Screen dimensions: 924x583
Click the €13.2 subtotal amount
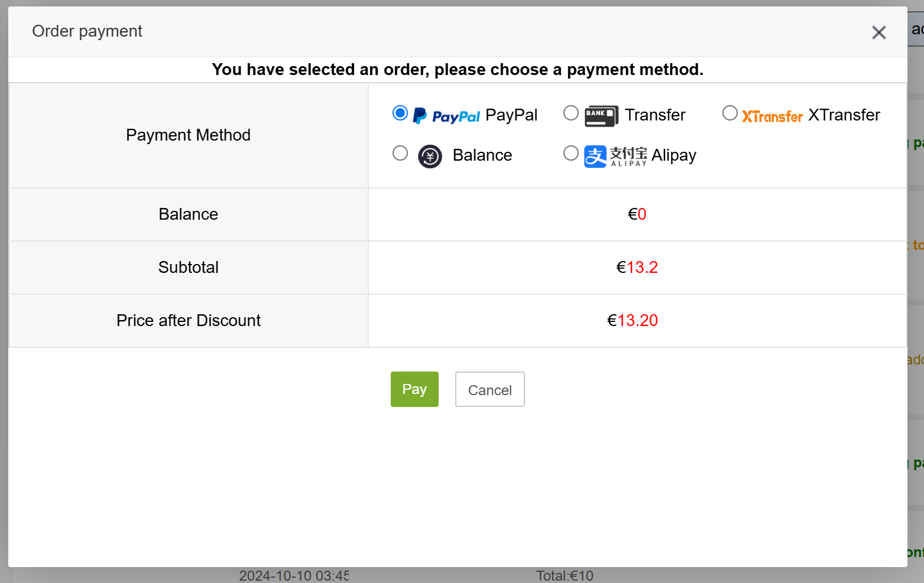637,268
